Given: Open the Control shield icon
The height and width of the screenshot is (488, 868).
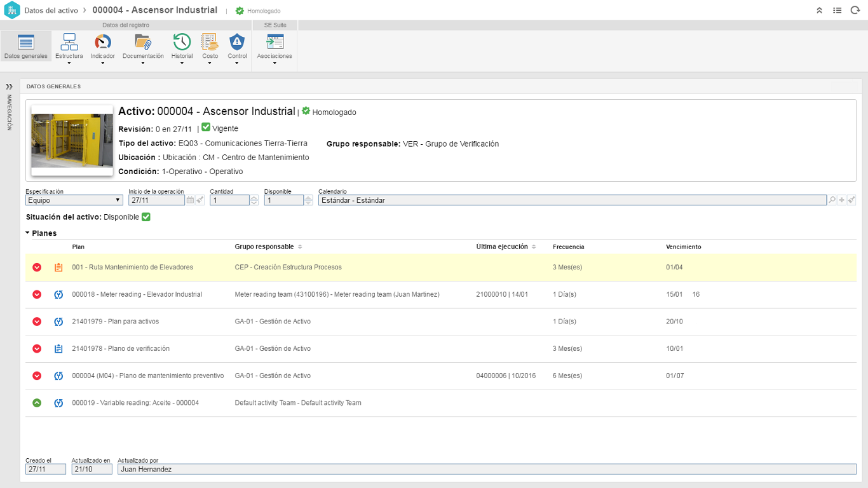Looking at the screenshot, I should [x=237, y=42].
